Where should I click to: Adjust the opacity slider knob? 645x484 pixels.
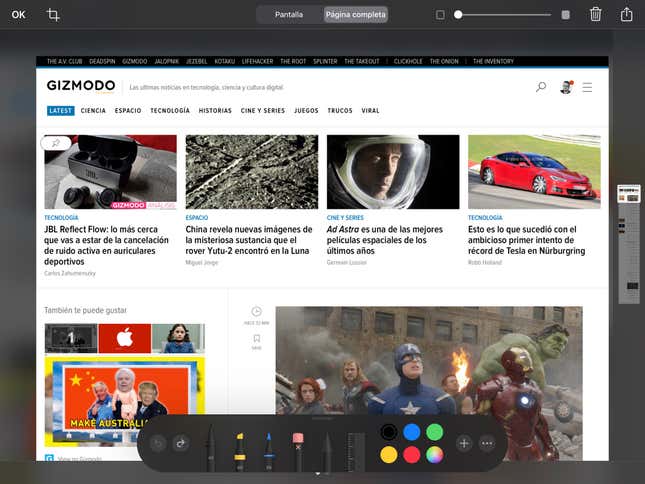point(458,15)
